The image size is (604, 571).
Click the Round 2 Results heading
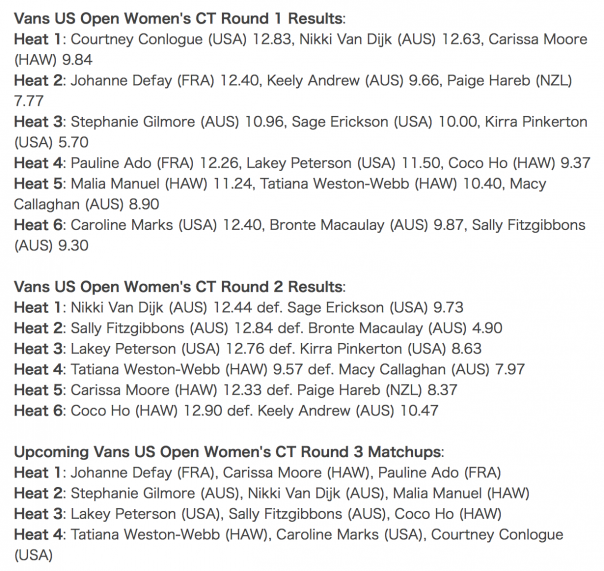click(180, 287)
